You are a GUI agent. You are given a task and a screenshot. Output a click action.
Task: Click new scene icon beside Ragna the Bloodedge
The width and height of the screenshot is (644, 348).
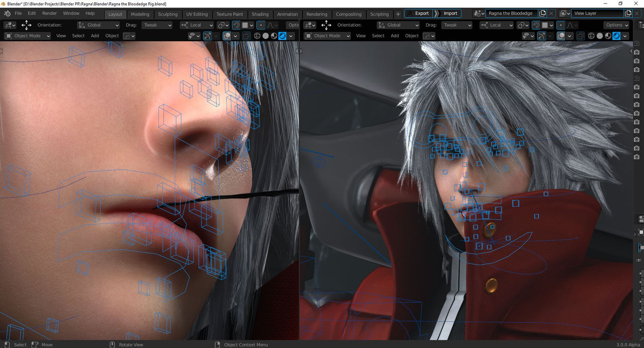coord(542,13)
